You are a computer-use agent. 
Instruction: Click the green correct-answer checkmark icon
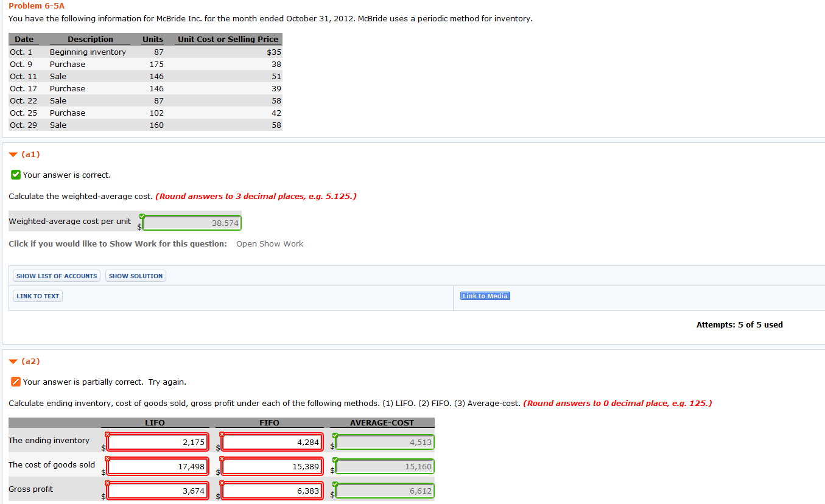16,175
